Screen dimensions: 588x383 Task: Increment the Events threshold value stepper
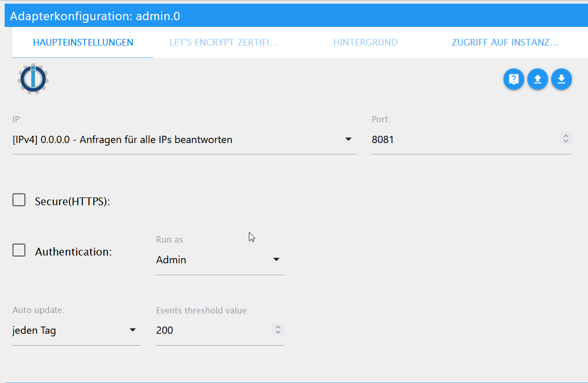point(278,327)
